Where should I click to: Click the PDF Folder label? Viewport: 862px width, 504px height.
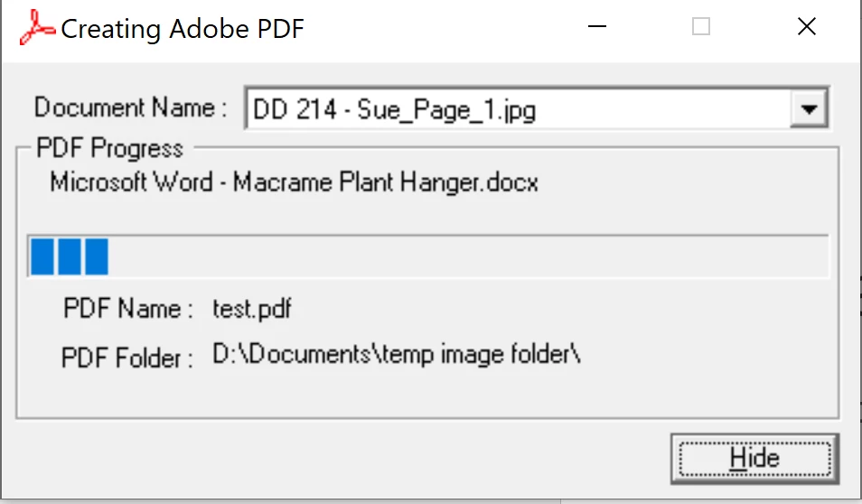click(127, 358)
